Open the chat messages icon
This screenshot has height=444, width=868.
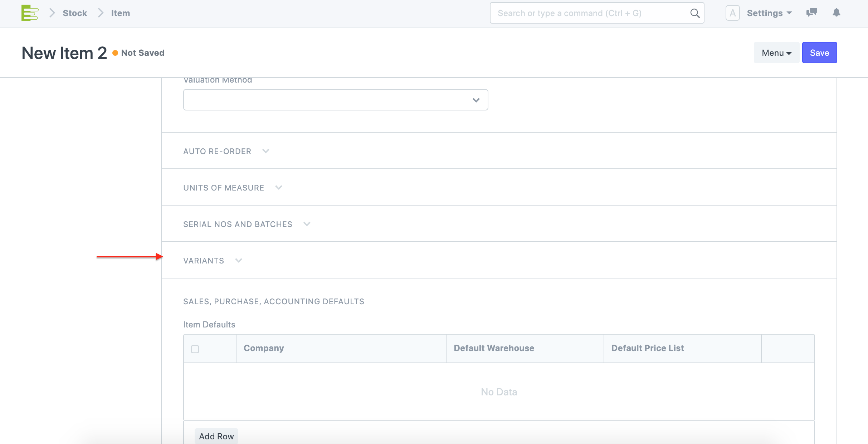coord(811,13)
